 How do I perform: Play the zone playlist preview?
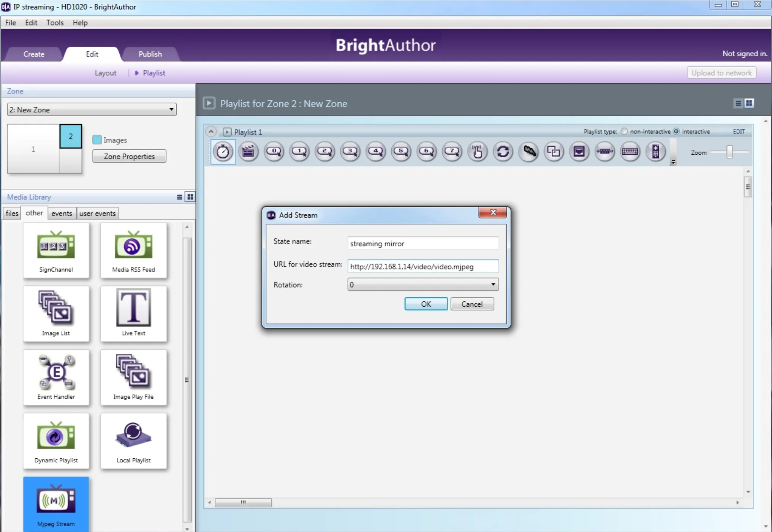coord(209,103)
